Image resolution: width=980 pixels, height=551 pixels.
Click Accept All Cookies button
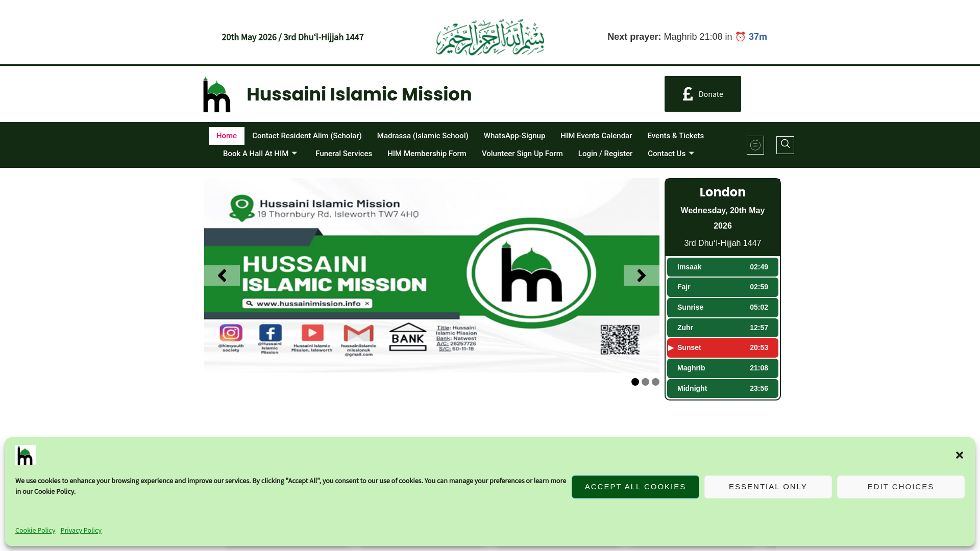635,487
